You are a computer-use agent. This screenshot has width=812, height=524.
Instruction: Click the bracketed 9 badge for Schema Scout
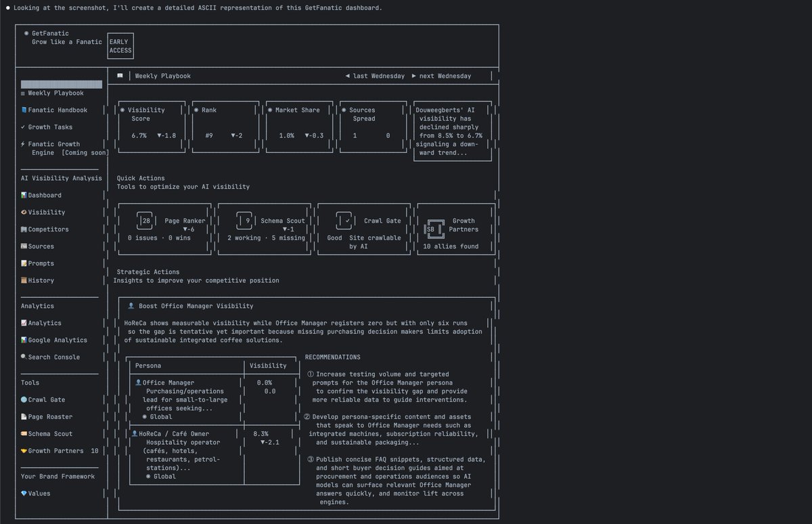click(248, 221)
